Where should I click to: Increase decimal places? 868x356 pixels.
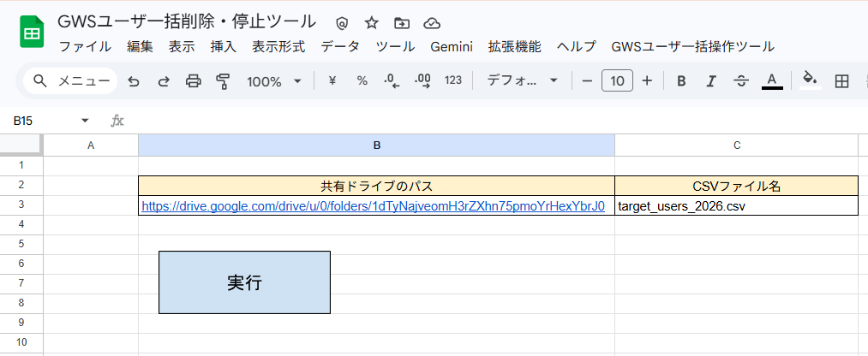pos(422,81)
